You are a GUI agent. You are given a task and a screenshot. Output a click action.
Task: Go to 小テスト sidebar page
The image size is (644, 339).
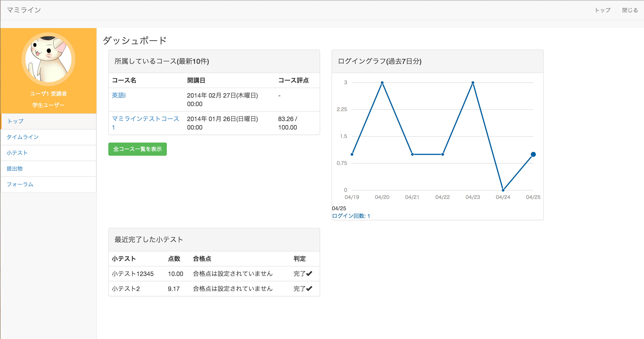(x=17, y=153)
